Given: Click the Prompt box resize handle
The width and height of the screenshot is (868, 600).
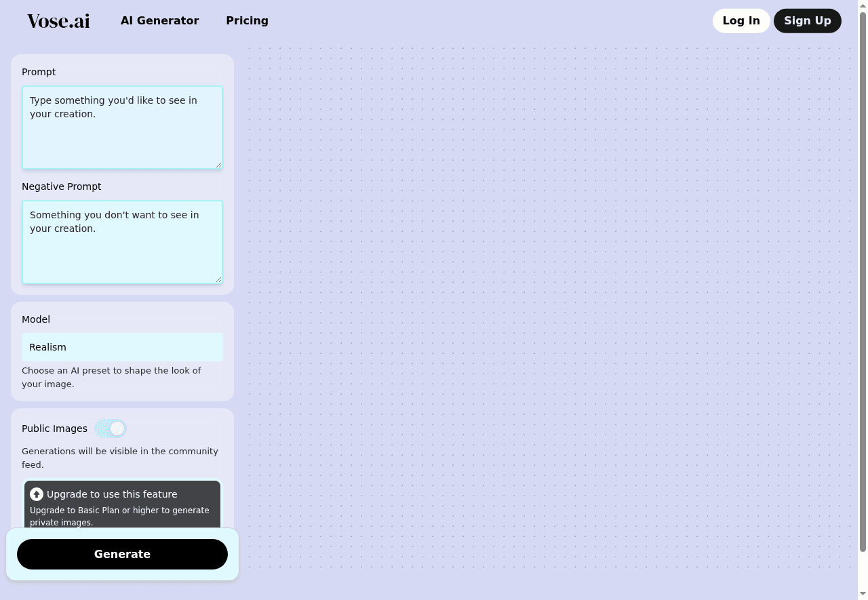Looking at the screenshot, I should 218,165.
